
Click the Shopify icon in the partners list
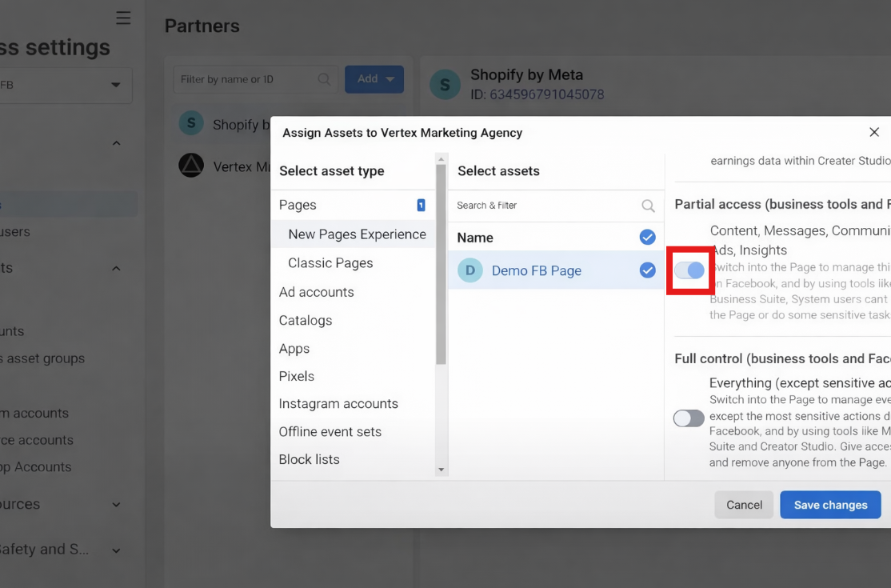tap(191, 122)
